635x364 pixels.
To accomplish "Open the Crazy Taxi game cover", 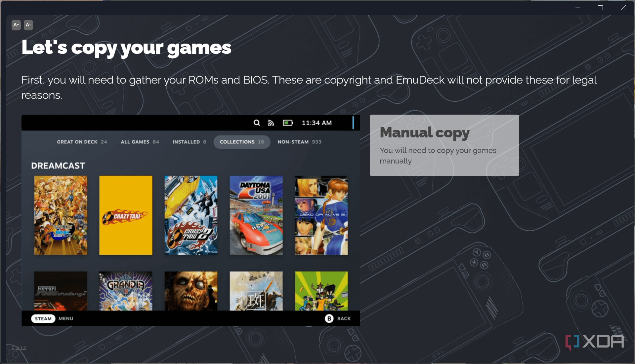I will pos(125,215).
